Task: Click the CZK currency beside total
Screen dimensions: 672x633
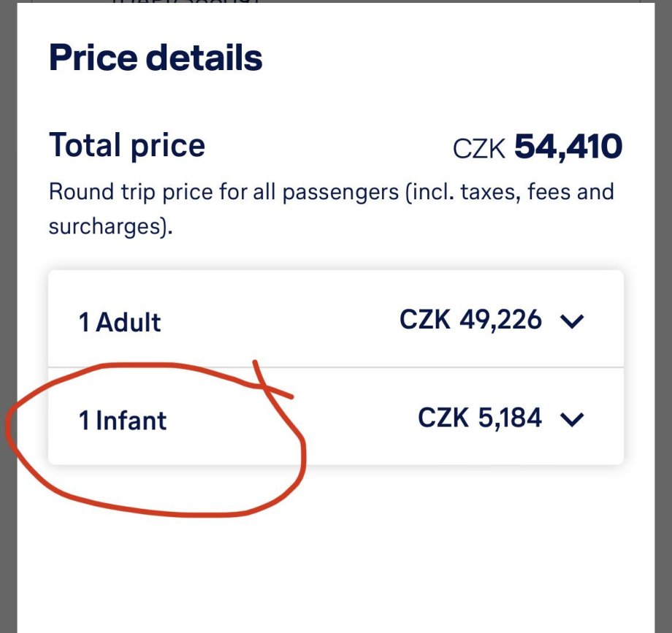Action: click(479, 149)
